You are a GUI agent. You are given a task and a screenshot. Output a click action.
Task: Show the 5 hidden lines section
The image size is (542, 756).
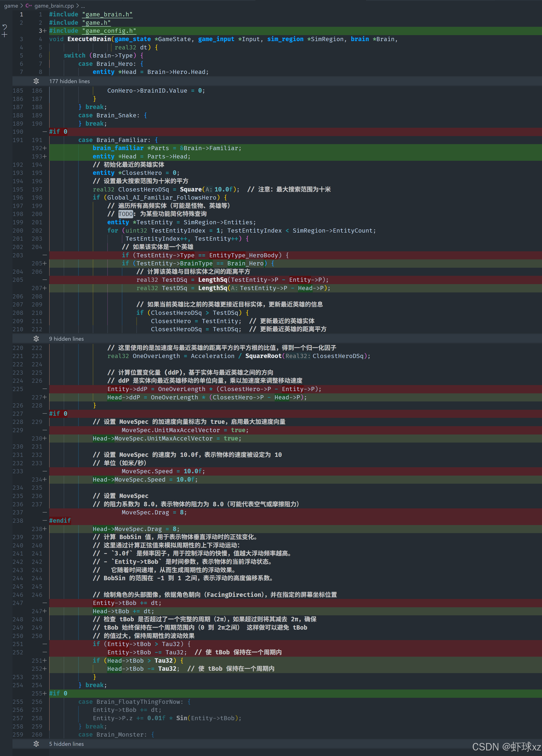(66, 744)
